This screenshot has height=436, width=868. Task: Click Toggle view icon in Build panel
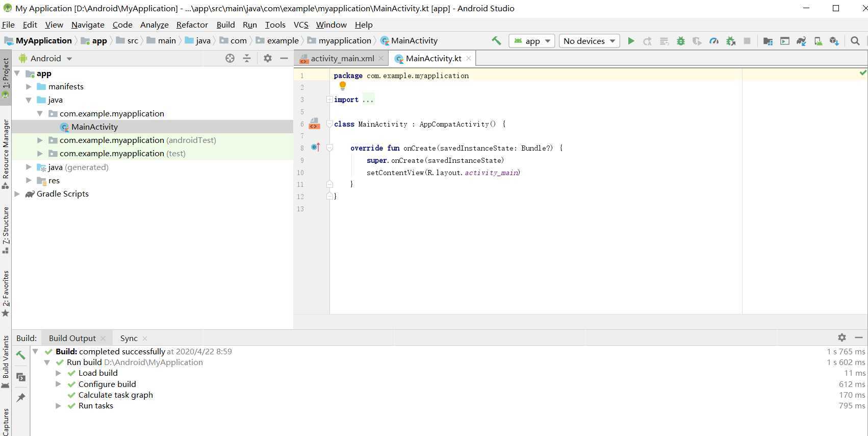coord(20,377)
